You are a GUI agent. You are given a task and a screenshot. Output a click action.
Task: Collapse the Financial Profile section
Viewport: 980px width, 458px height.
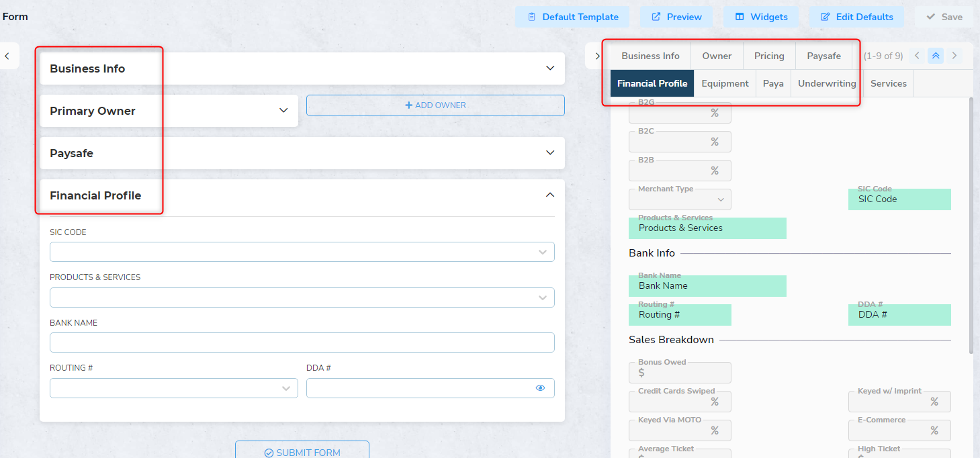550,195
